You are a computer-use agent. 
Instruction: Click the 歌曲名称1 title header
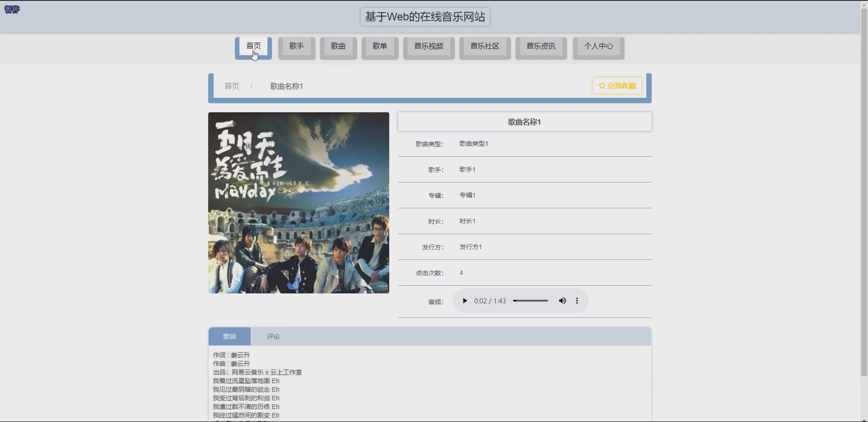pos(525,122)
